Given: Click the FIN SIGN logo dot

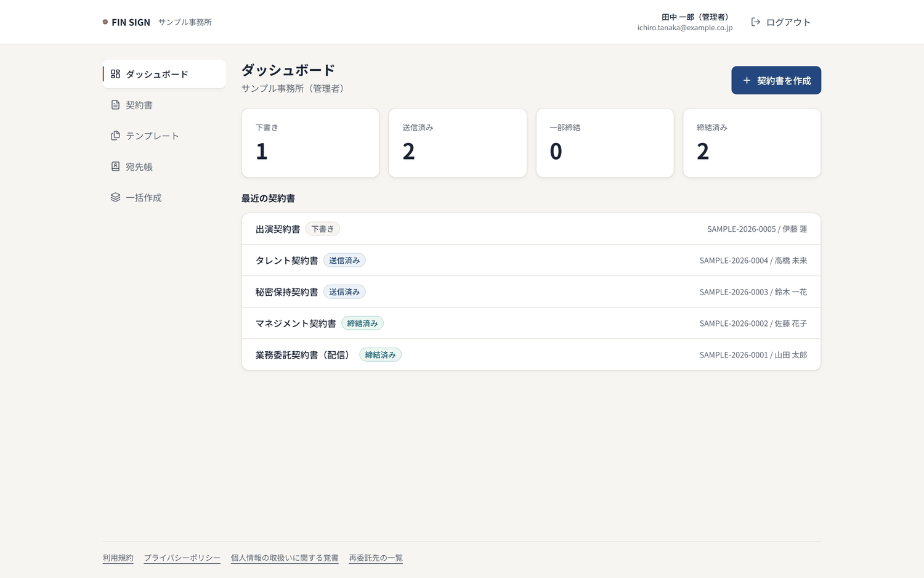Looking at the screenshot, I should pyautogui.click(x=105, y=22).
